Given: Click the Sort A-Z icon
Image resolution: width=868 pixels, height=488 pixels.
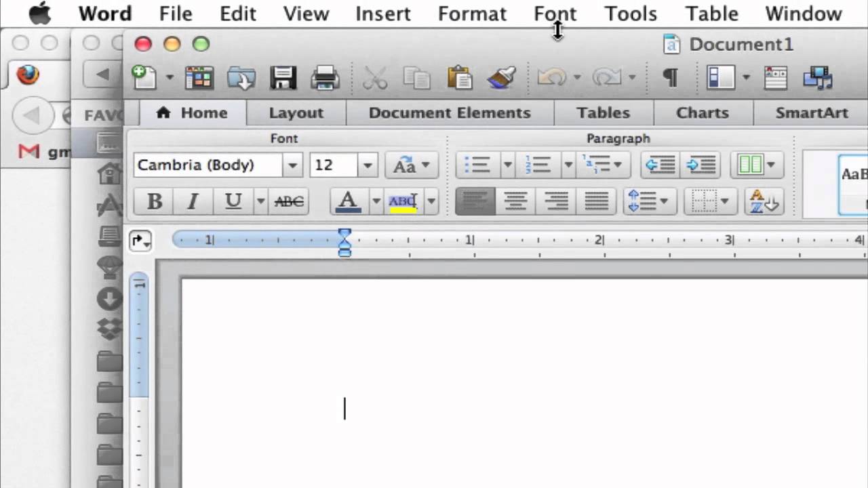Looking at the screenshot, I should (x=764, y=201).
